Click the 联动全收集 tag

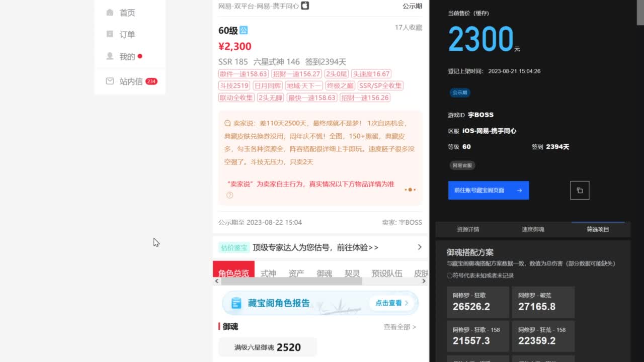tap(236, 98)
